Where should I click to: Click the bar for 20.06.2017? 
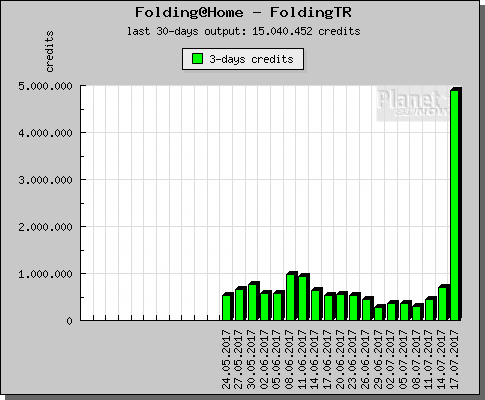[x=342, y=306]
